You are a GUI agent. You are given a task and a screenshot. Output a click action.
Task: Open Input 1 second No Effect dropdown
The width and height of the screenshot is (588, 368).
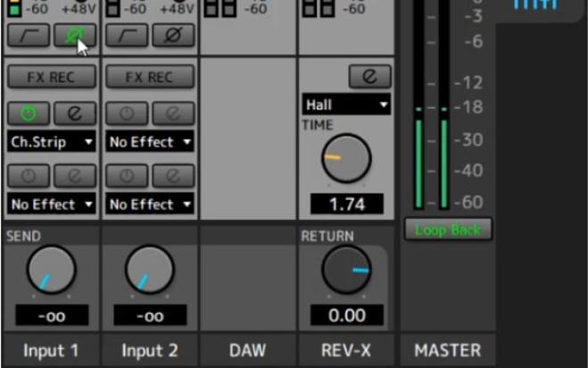pyautogui.click(x=52, y=204)
